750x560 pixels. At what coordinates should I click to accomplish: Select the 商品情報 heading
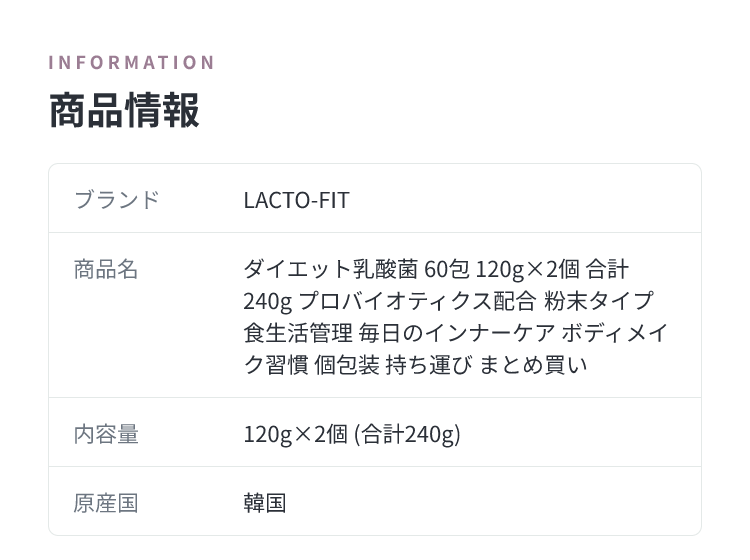[124, 110]
